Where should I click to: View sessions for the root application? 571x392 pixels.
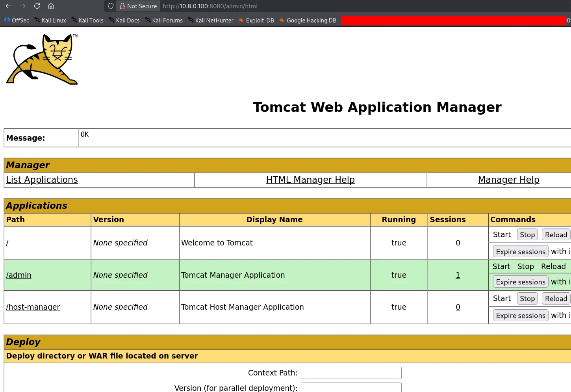tap(458, 243)
